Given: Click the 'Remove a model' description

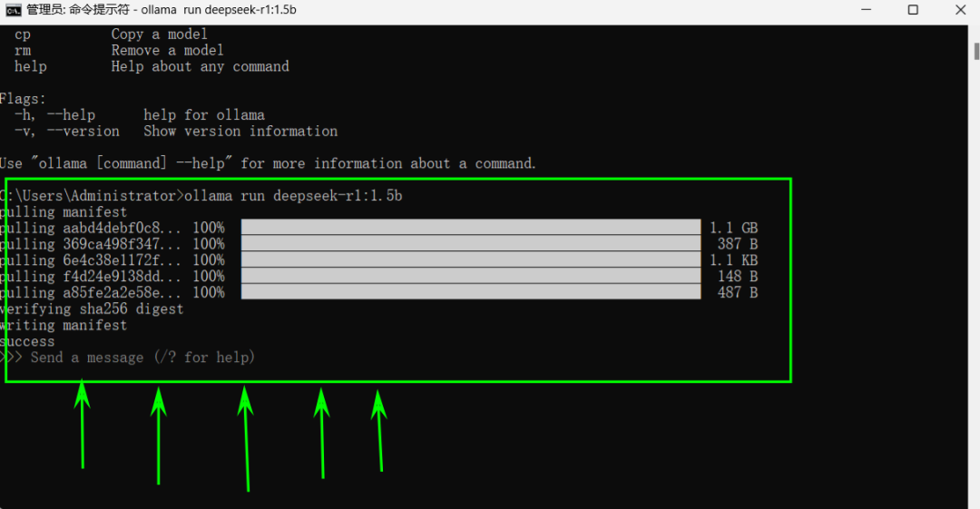Looking at the screenshot, I should pos(168,51).
